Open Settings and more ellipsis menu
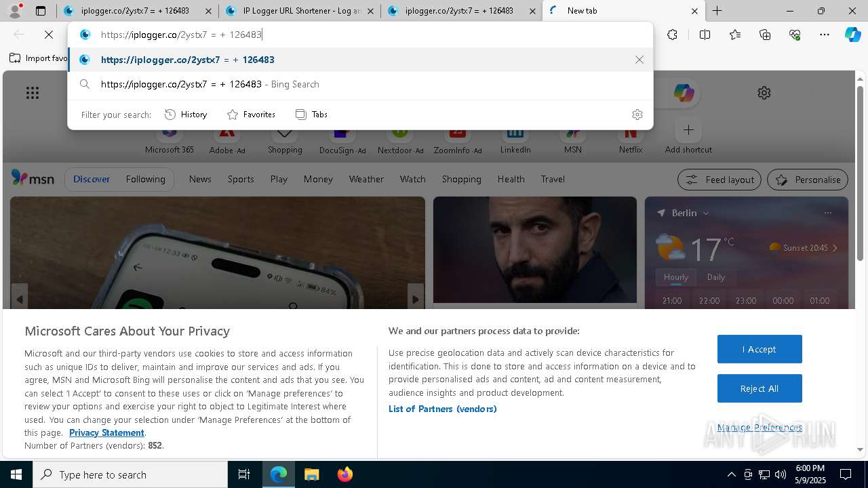The image size is (868, 488). pyautogui.click(x=825, y=35)
